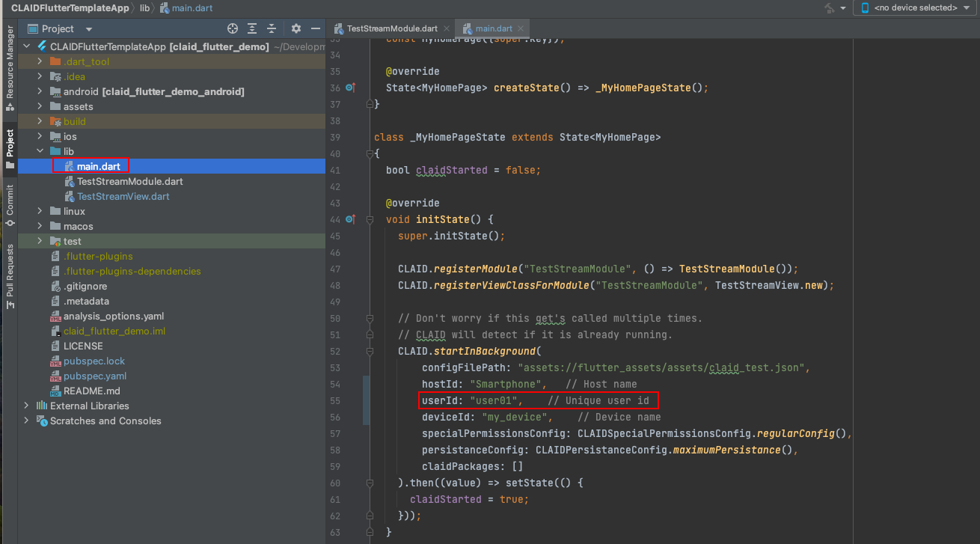Switch to TestStreamModule.dart editor tab
The width and height of the screenshot is (980, 544).
[x=393, y=28]
